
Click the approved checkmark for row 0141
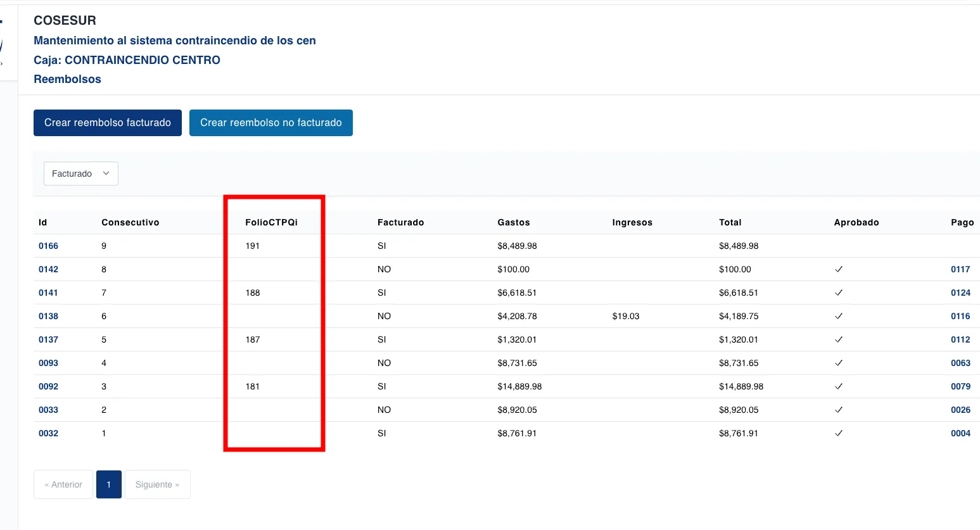pos(839,293)
